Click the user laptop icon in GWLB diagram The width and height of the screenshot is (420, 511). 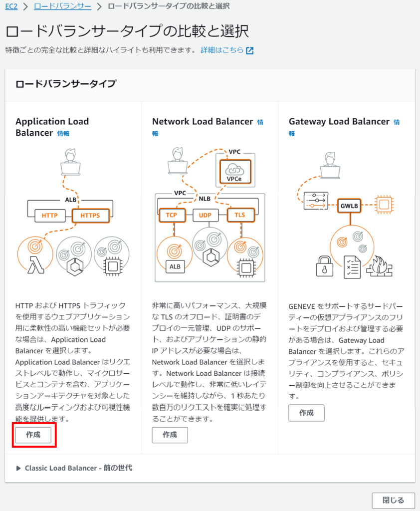(330, 165)
